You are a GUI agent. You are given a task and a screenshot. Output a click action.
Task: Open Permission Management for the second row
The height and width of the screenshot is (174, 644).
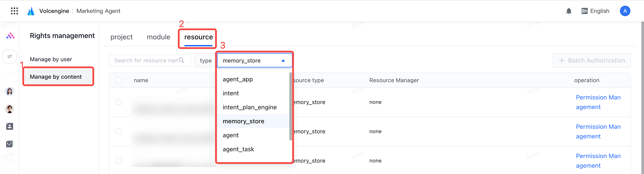click(x=598, y=131)
